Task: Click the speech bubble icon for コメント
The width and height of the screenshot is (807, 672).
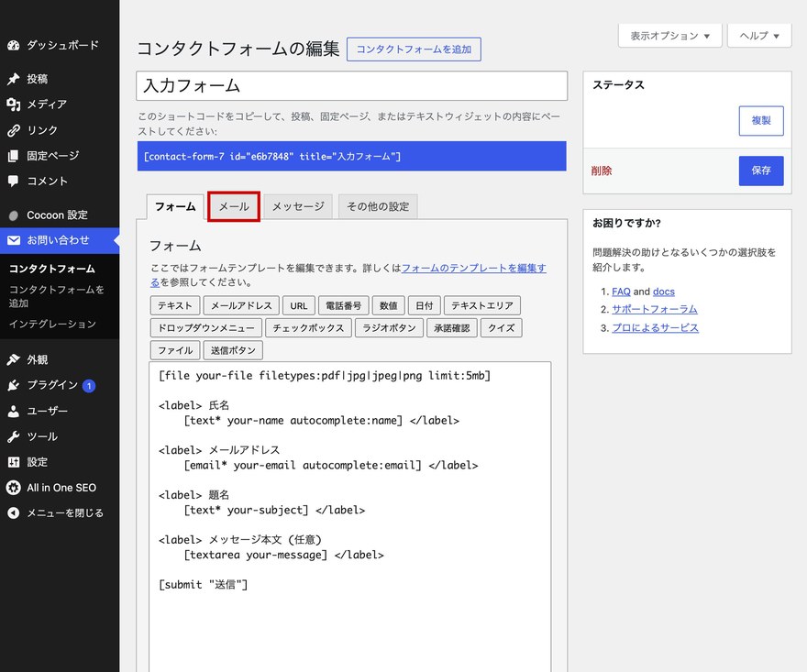Action: click(x=14, y=182)
